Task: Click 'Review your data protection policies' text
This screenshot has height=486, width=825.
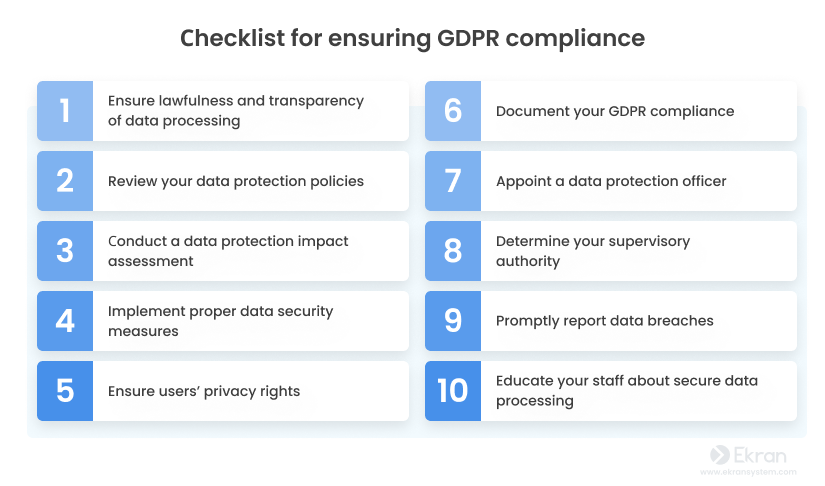Action: click(236, 181)
